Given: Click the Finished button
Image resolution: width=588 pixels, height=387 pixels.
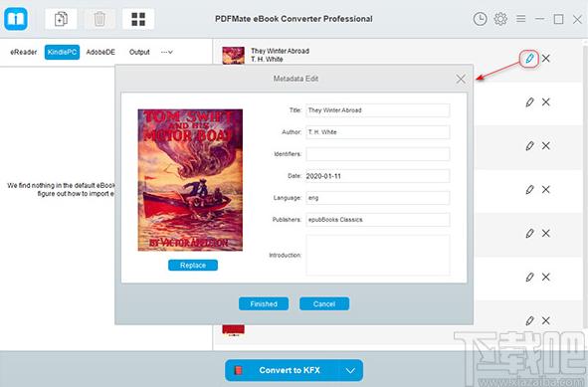Looking at the screenshot, I should click(x=264, y=303).
